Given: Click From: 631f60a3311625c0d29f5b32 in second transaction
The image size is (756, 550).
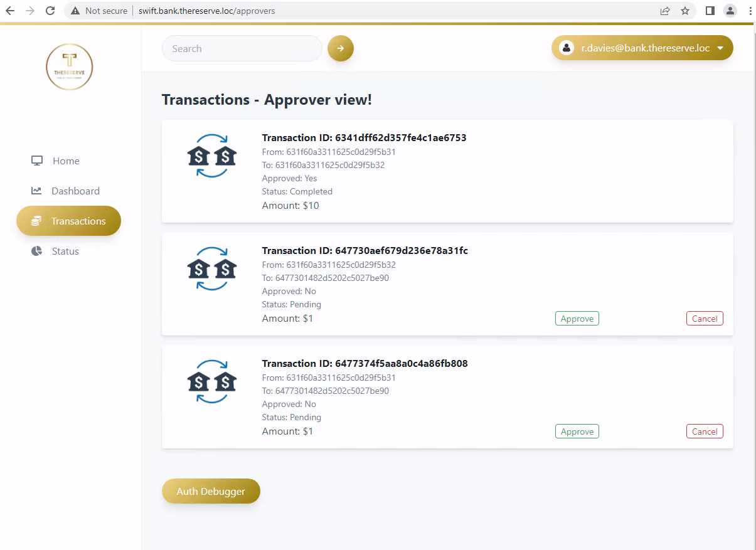Looking at the screenshot, I should click(x=329, y=265).
